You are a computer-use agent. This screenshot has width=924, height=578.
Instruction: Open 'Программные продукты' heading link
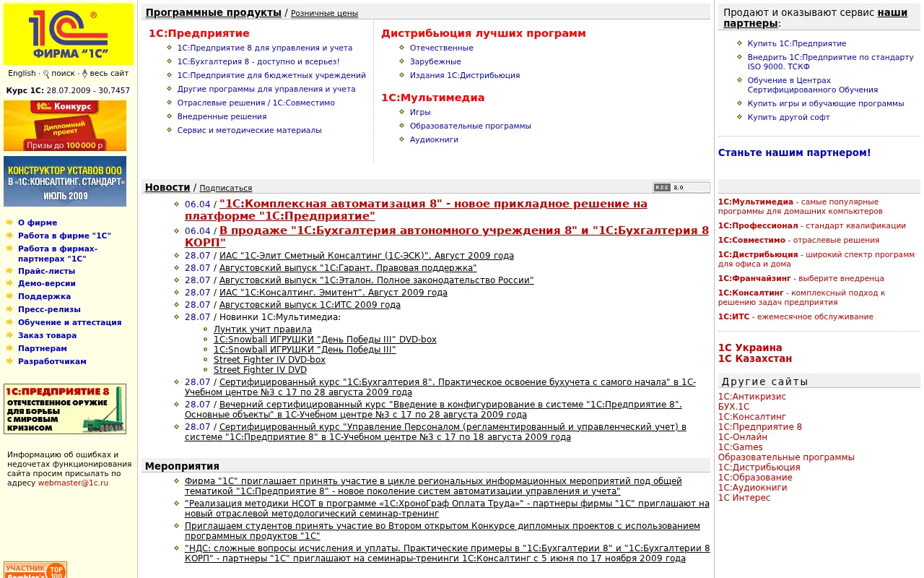coord(214,12)
